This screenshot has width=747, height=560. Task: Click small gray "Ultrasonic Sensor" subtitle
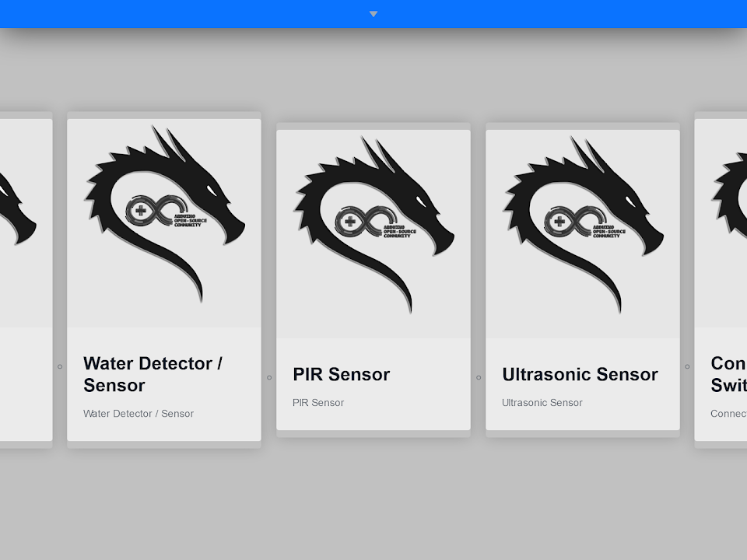(x=542, y=403)
